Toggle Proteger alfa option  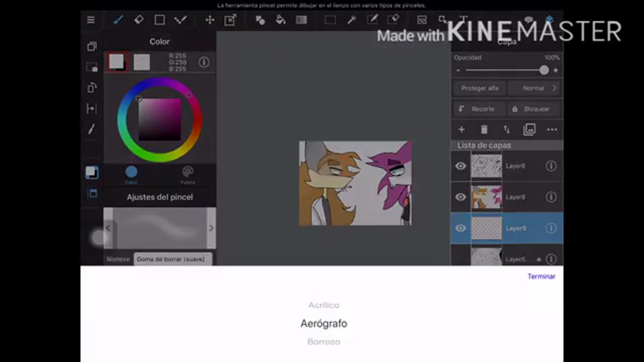[x=479, y=88]
